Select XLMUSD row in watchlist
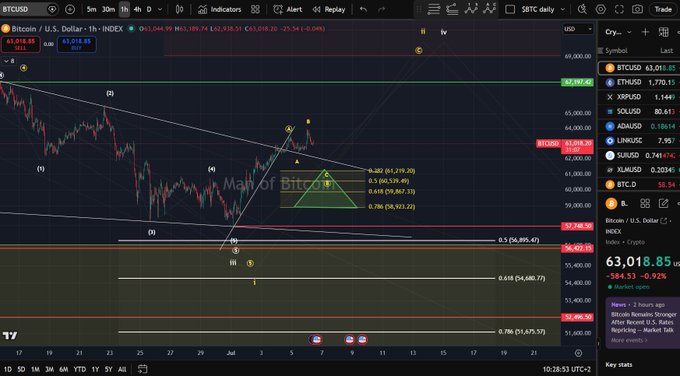680x376 pixels. point(639,170)
